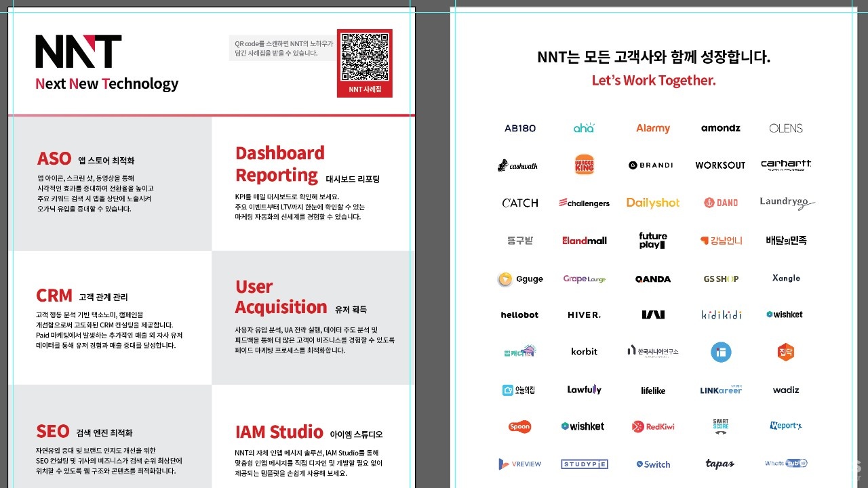Click the carhartt logo
This screenshot has height=488, width=868.
[785, 165]
